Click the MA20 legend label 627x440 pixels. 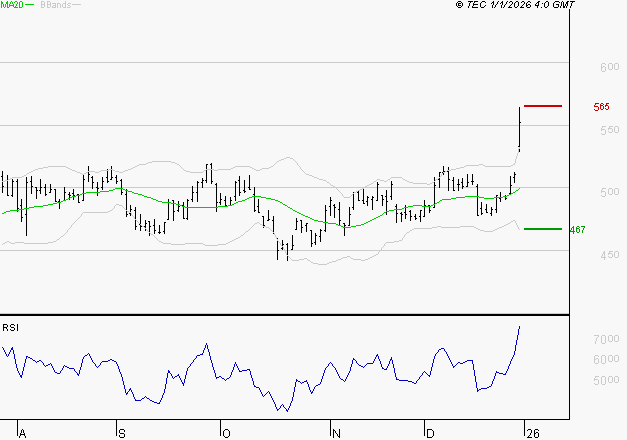point(12,5)
